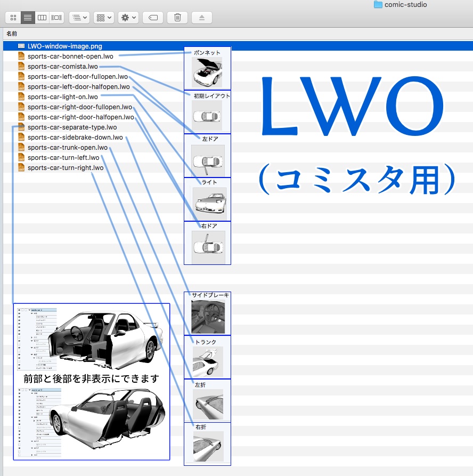
Task: Click the file icon of sports-car-turn-left.lwo
Action: [x=21, y=157]
